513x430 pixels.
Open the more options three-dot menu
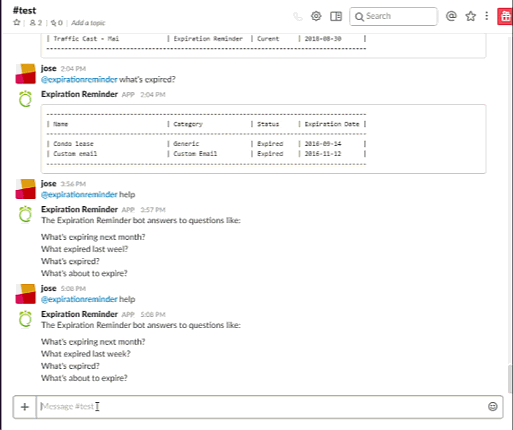487,16
